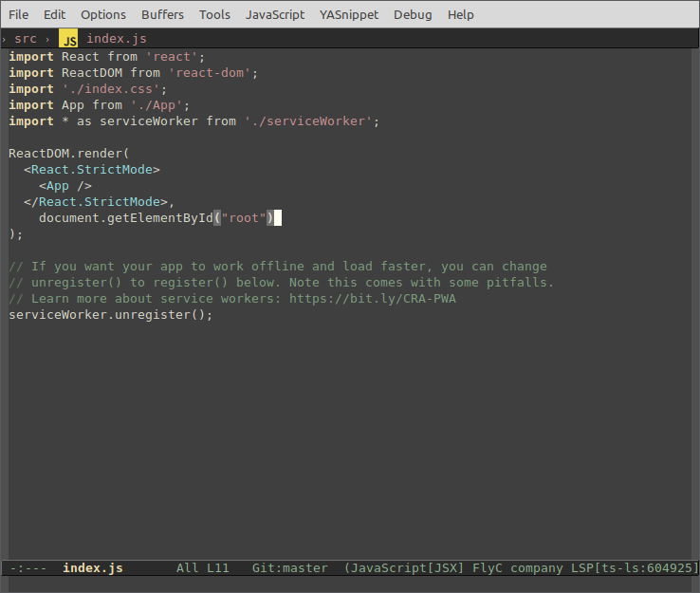Open the YASnippet menu
This screenshot has width=700, height=593.
349,14
